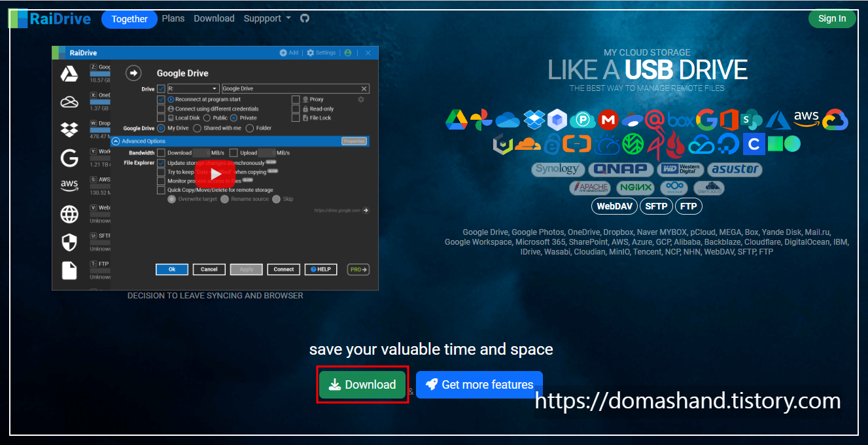Click the QNAP badge

[621, 169]
